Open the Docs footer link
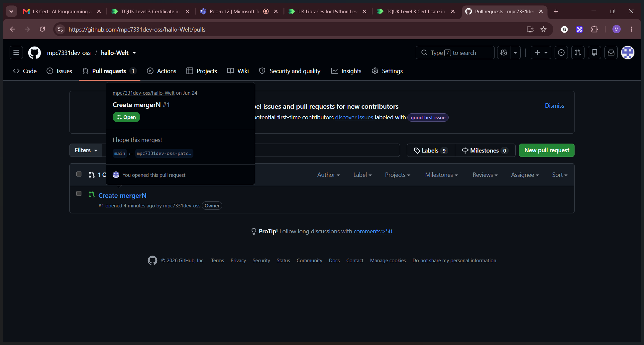This screenshot has width=644, height=345. coord(334,261)
